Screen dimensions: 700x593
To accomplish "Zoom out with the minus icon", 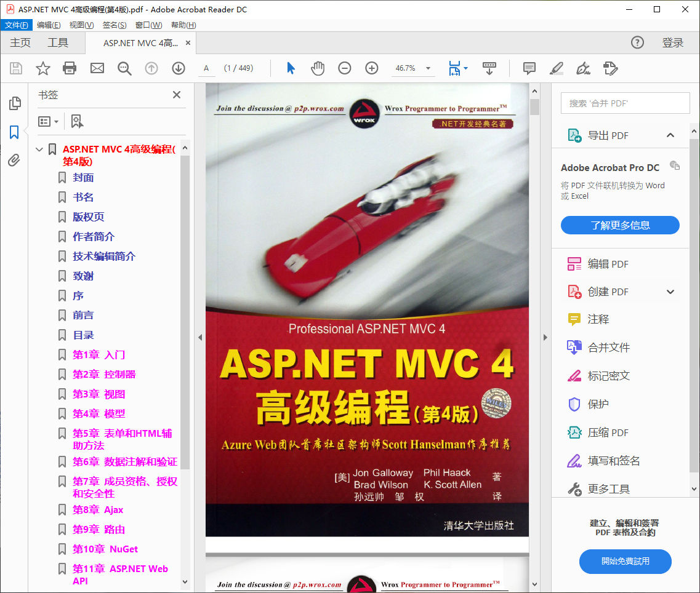I will click(x=345, y=68).
